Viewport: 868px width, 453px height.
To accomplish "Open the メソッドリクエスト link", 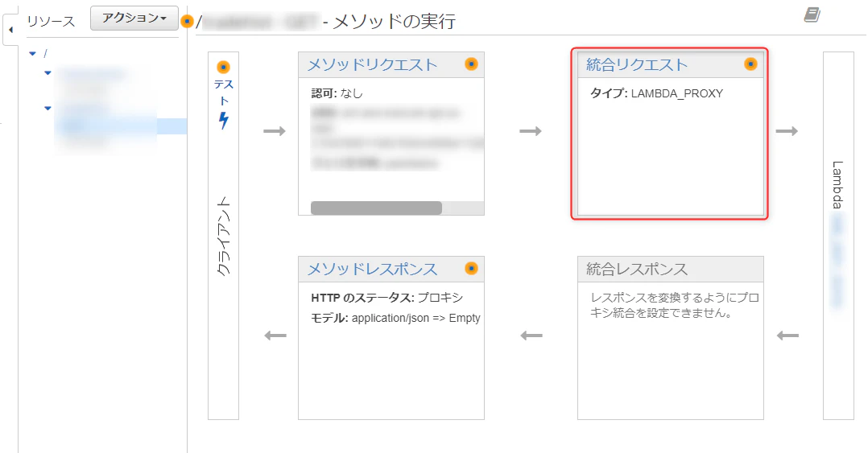I will pos(373,64).
